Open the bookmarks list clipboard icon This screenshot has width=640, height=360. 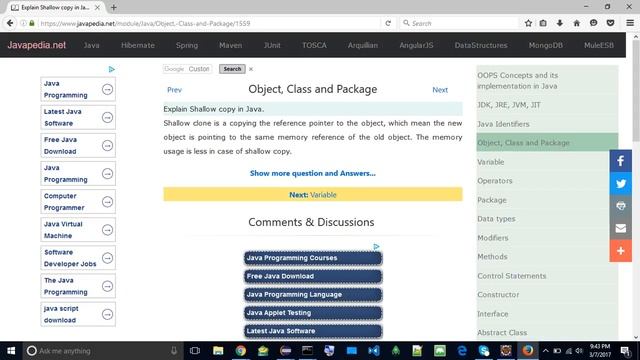(543, 23)
